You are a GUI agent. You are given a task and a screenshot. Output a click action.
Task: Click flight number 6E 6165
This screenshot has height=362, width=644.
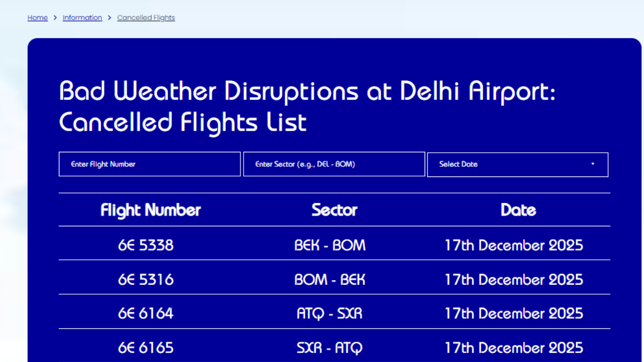click(x=146, y=347)
